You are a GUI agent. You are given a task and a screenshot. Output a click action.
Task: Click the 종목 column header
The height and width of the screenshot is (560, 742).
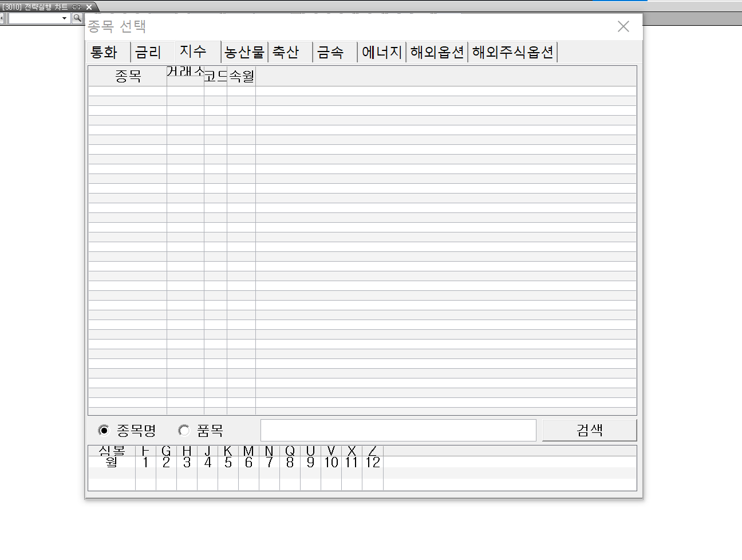(128, 76)
